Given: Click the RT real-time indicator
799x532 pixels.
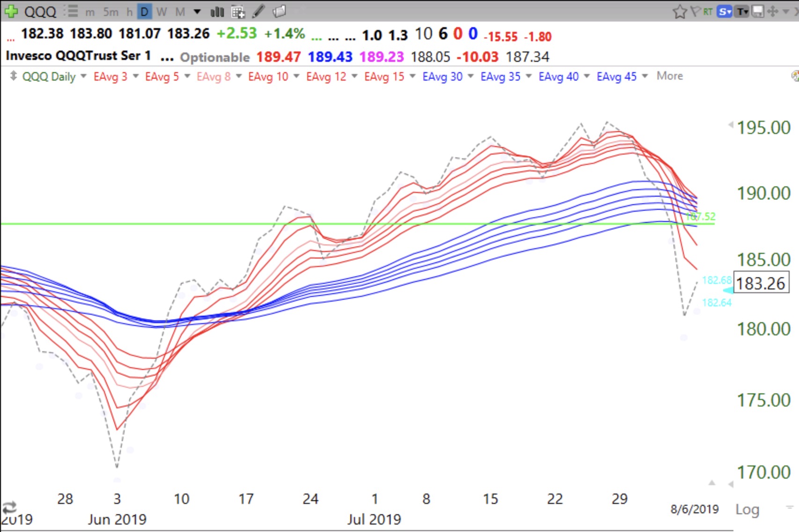Looking at the screenshot, I should click(708, 12).
